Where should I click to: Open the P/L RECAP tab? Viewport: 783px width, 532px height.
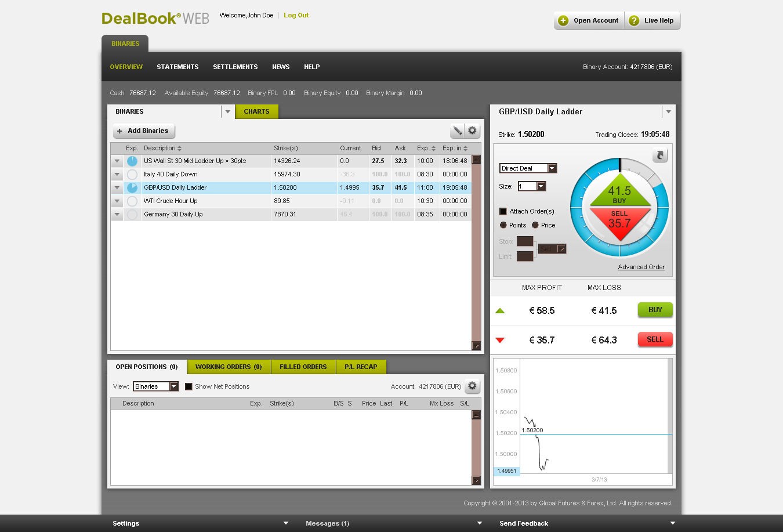coord(361,367)
